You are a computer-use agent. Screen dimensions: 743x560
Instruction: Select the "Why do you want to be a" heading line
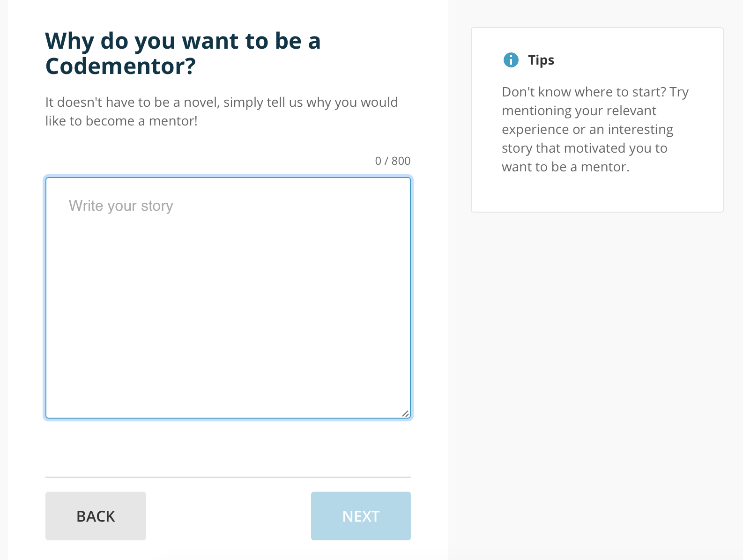183,41
